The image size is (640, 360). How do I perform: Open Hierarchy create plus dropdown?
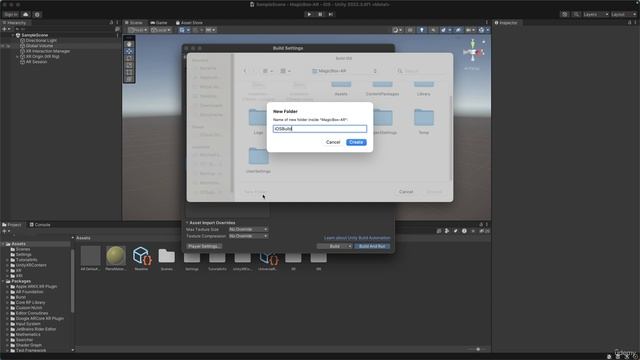click(7, 29)
